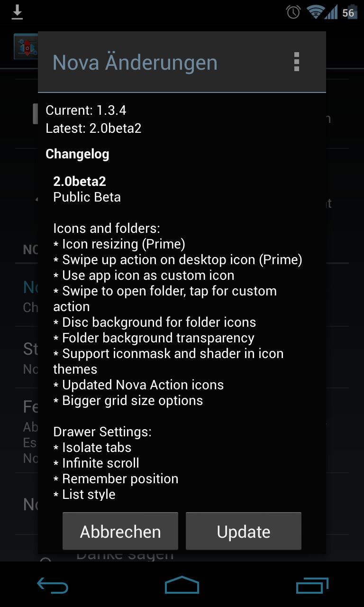Tap the 2.0beta2 version heading
The width and height of the screenshot is (364, 607).
(80, 181)
